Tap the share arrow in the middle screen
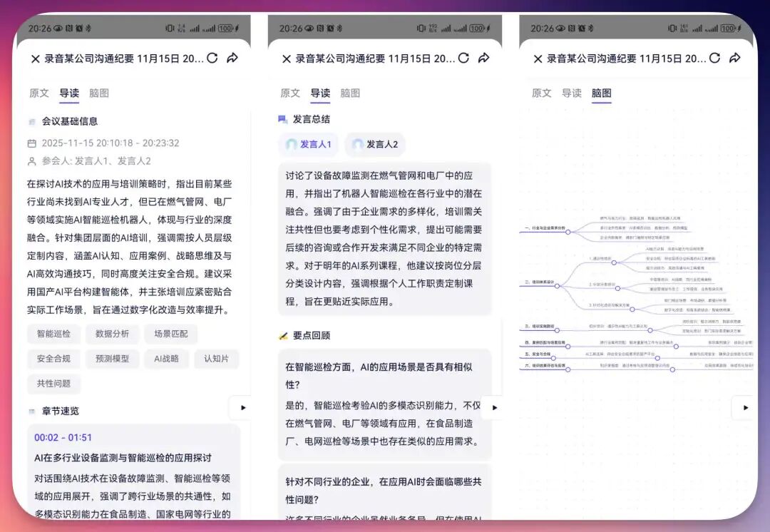This screenshot has width=770, height=532. tap(483, 58)
